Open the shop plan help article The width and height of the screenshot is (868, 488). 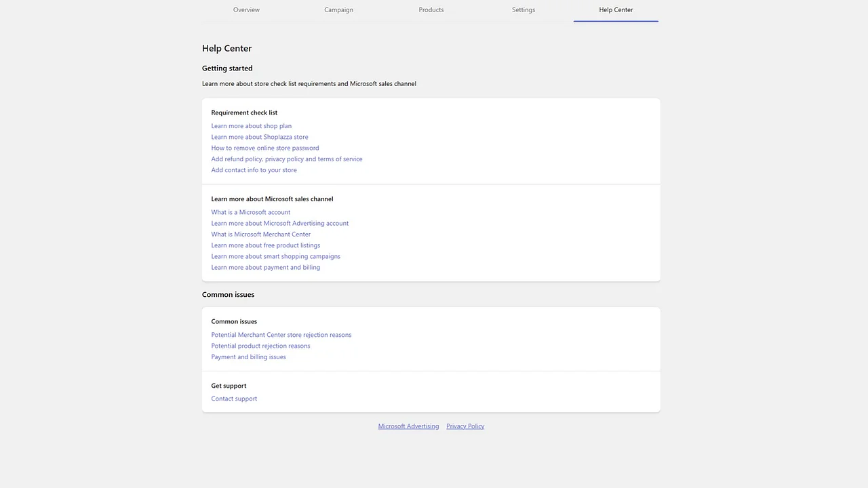pos(251,126)
